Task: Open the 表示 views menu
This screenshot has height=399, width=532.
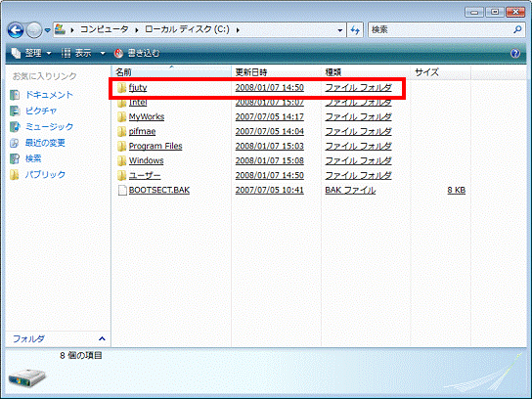Action: [x=77, y=53]
